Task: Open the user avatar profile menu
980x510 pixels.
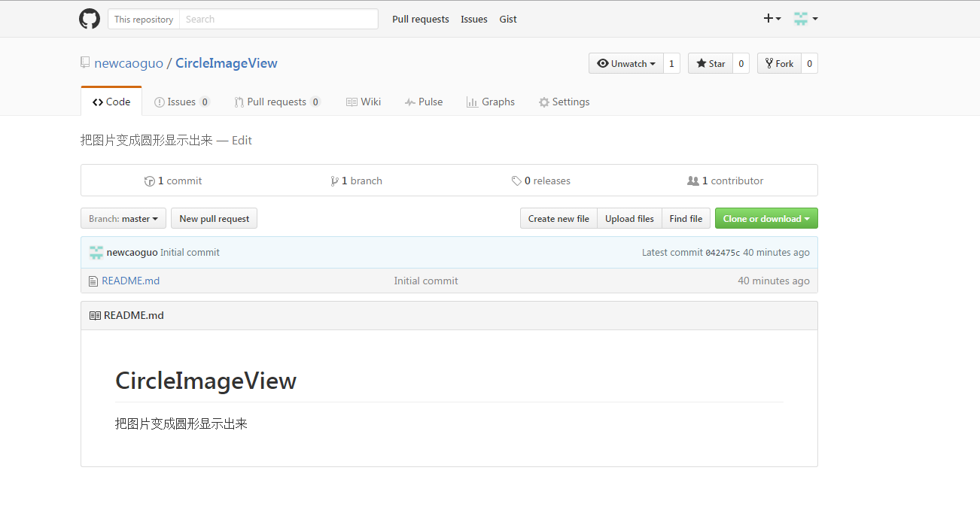Action: tap(806, 19)
